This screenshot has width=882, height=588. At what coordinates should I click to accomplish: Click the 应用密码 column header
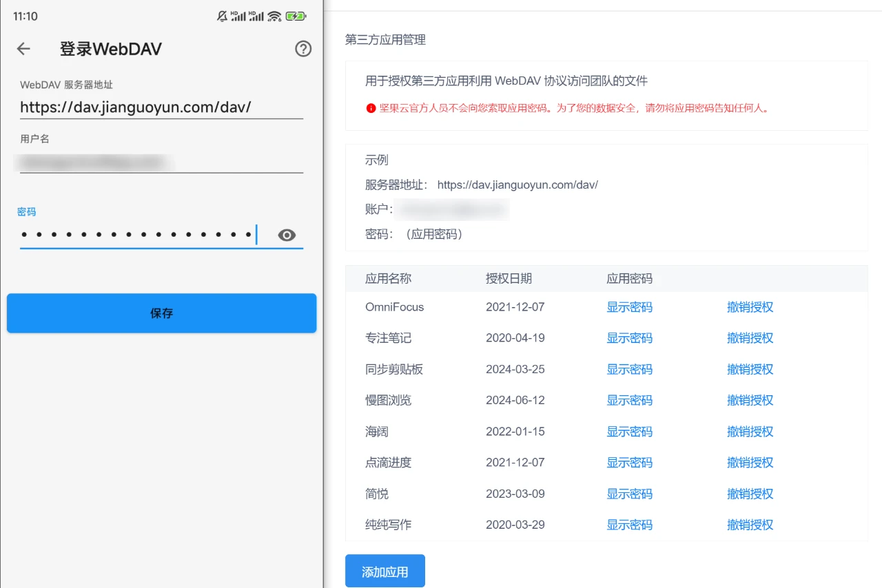pos(629,279)
